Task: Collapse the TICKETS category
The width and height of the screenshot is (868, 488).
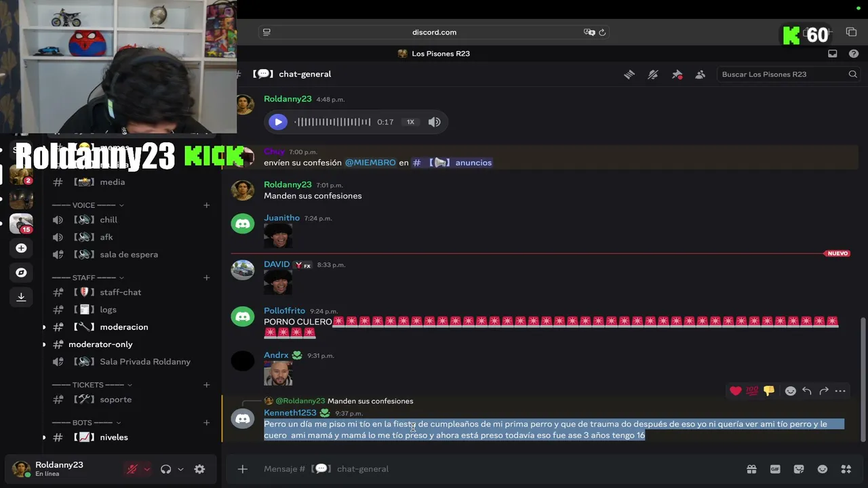Action: [92, 385]
